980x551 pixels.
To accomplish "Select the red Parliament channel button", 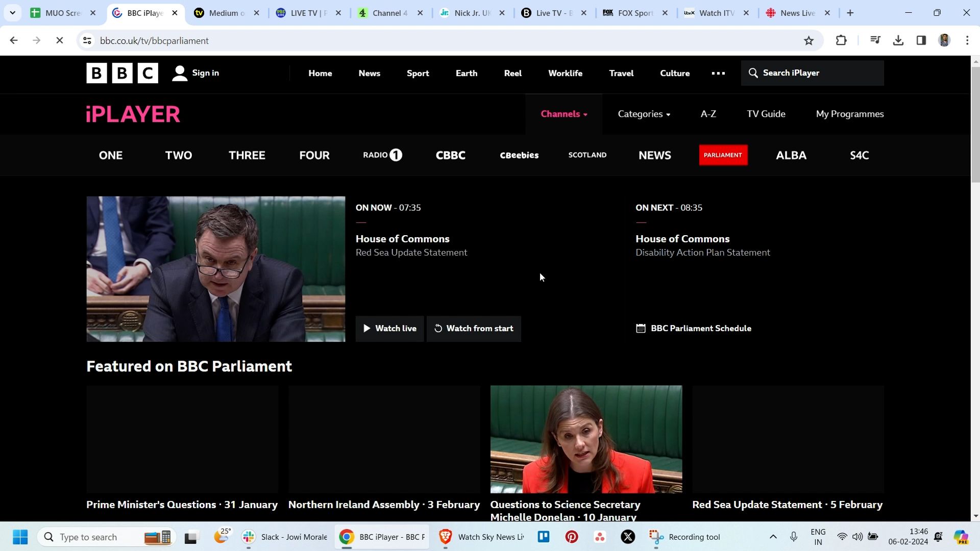I will click(x=723, y=155).
